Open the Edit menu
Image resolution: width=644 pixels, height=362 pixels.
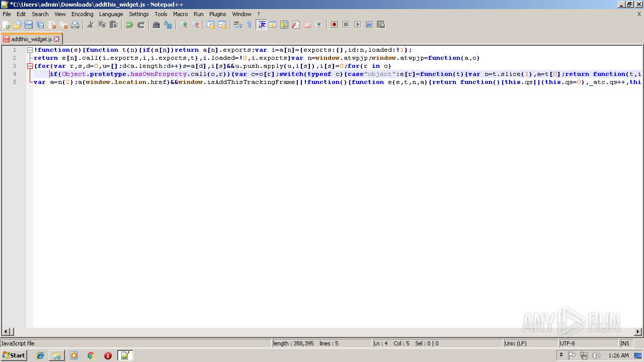[21, 14]
